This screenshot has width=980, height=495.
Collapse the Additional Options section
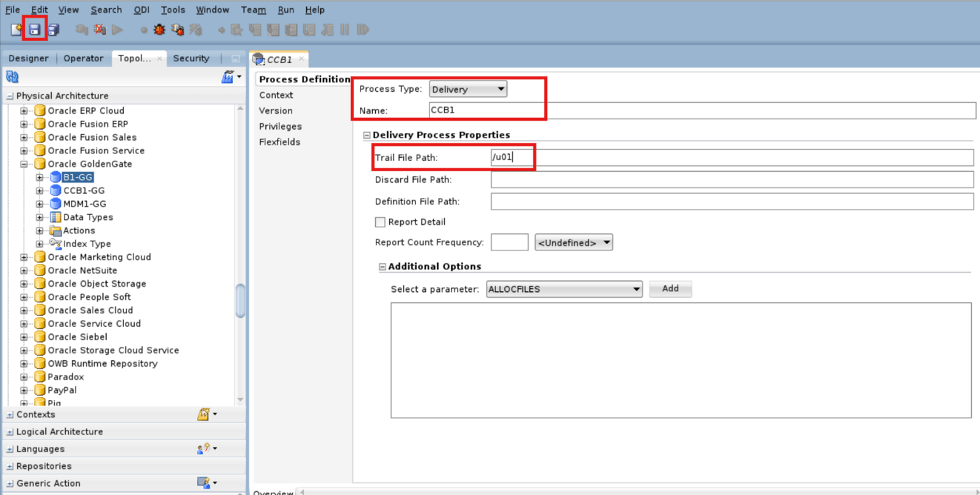click(382, 266)
